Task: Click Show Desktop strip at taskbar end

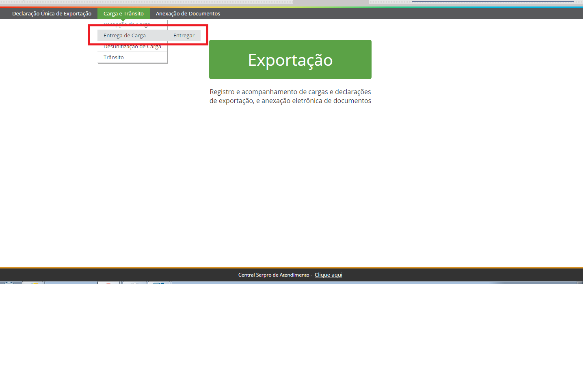Action: [580, 283]
